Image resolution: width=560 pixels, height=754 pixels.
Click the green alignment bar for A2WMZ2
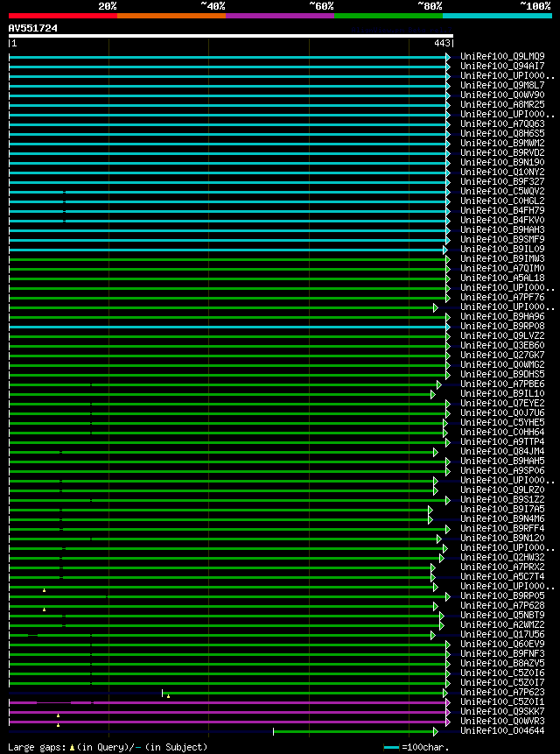224,625
